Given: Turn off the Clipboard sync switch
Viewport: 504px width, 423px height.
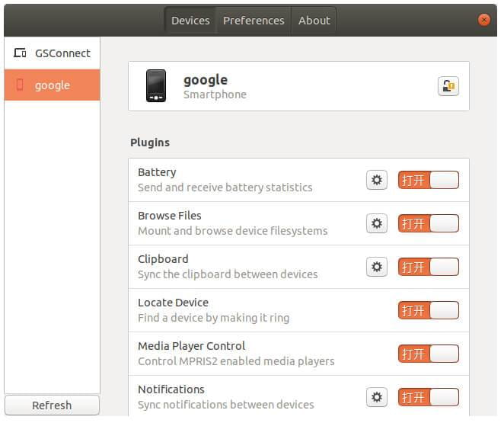Looking at the screenshot, I should (428, 267).
